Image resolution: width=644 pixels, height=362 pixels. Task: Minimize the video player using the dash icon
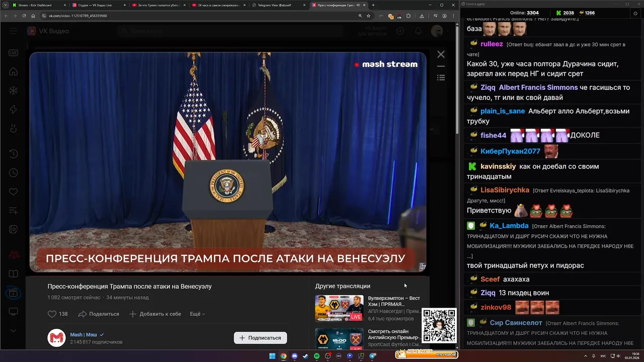(x=441, y=66)
